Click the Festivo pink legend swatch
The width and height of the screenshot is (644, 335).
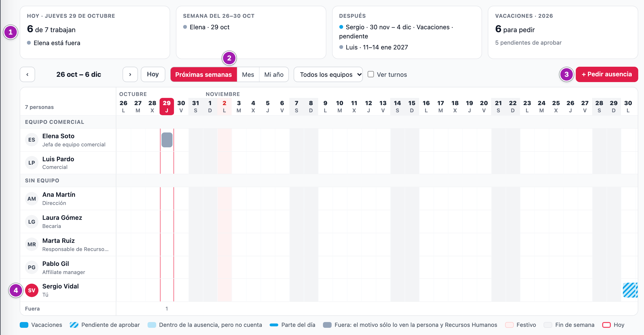(x=509, y=325)
